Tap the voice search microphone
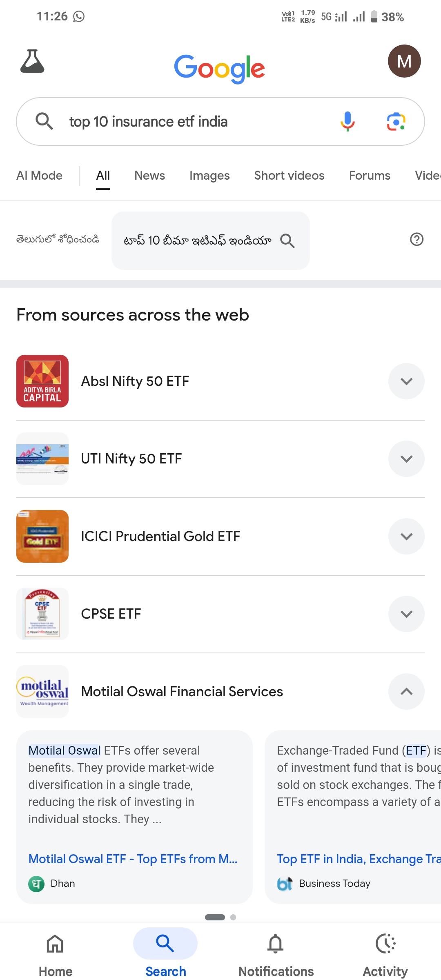441x980 pixels. click(347, 121)
